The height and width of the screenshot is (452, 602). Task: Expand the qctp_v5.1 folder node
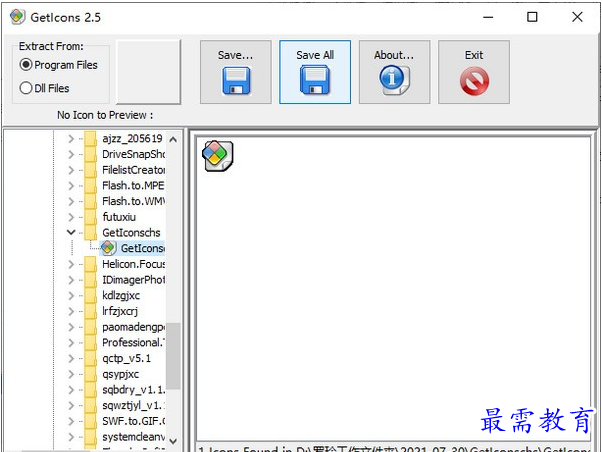click(x=71, y=358)
